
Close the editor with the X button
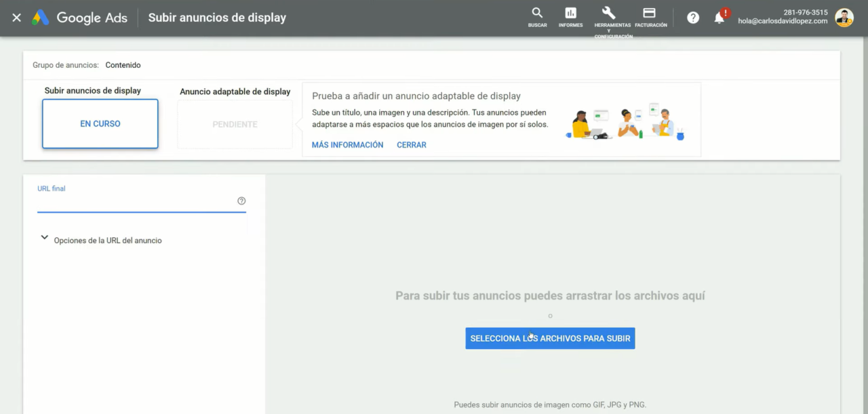tap(16, 18)
